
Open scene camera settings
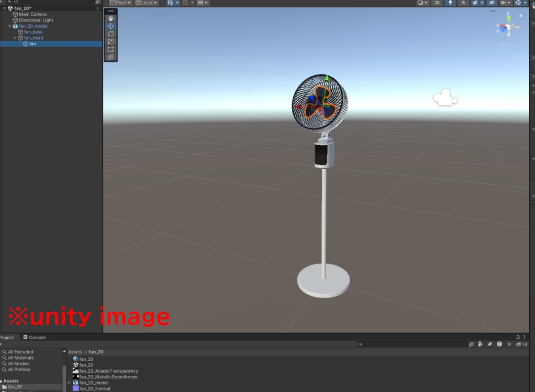click(x=505, y=3)
